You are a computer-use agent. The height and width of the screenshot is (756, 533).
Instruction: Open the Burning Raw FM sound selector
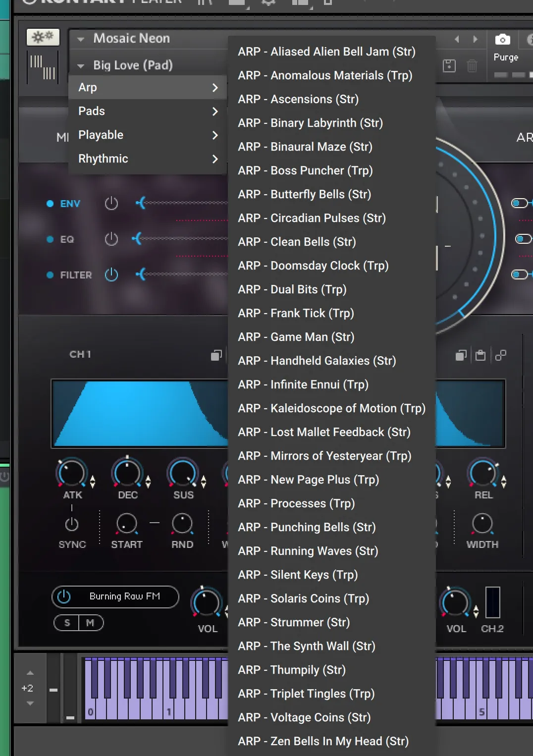point(124,596)
